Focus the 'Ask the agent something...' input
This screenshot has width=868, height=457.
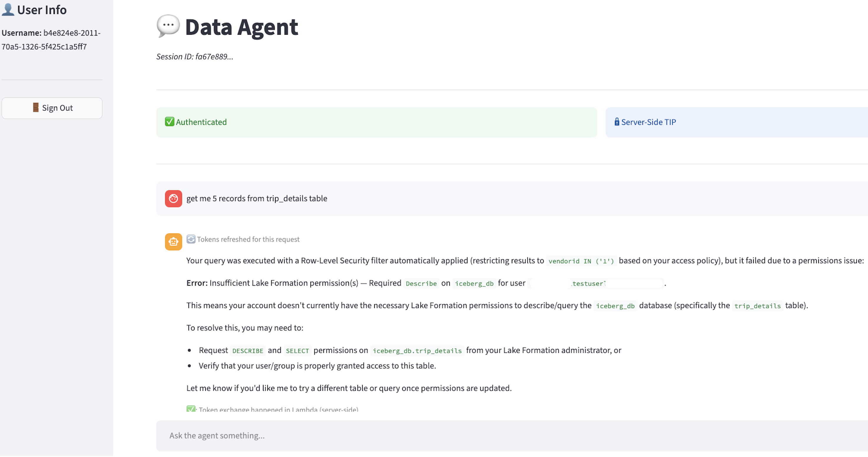pos(512,436)
